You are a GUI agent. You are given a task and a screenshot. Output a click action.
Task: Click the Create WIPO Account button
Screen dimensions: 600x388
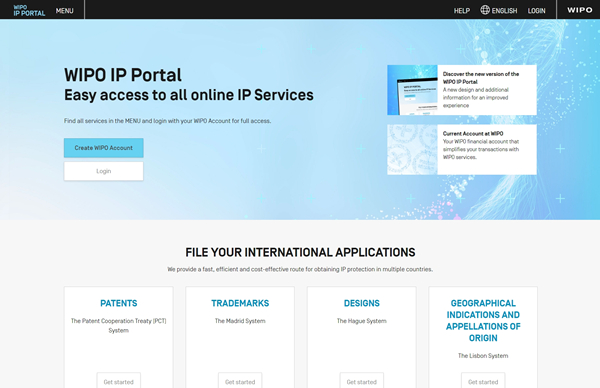104,148
